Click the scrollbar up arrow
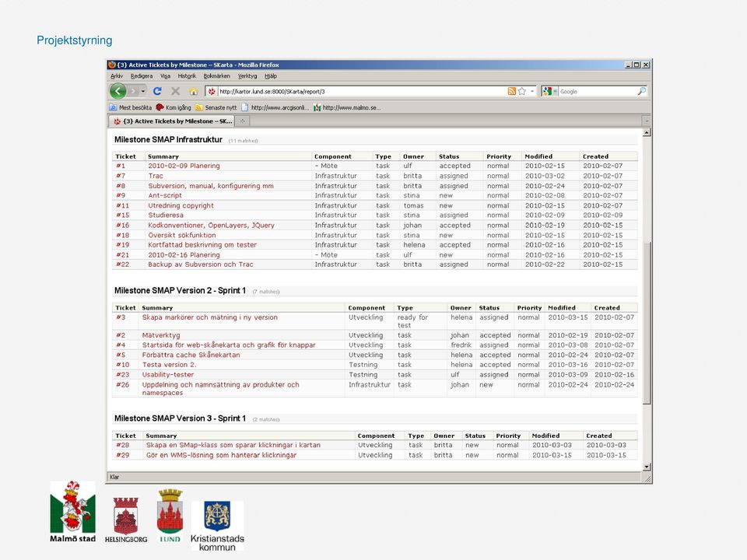 647,132
